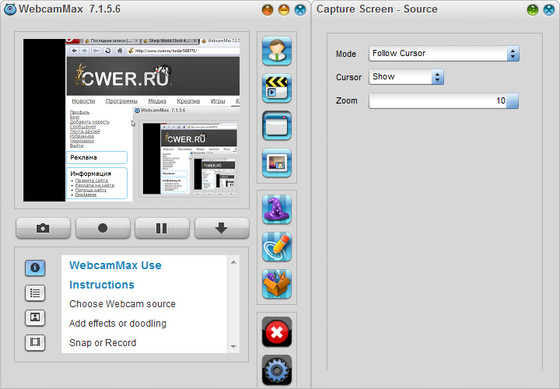Choose the movie clapperboard video source
The width and height of the screenshot is (560, 389).
pyautogui.click(x=277, y=88)
